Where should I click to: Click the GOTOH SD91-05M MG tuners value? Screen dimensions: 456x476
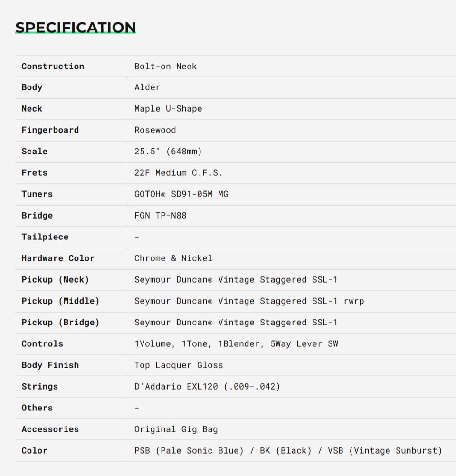[181, 194]
